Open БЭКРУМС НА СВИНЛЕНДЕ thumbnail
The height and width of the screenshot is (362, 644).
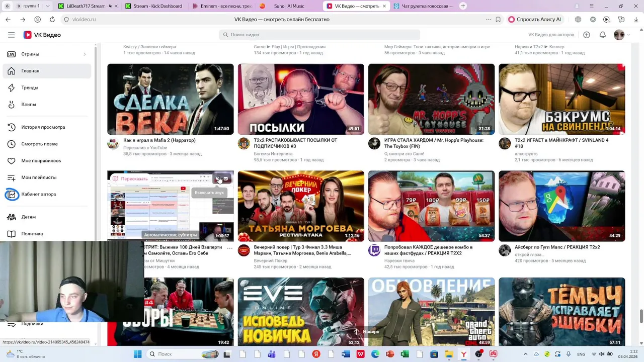[x=562, y=99]
